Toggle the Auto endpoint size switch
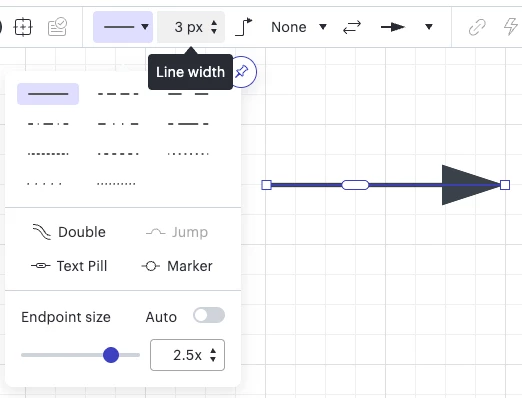Viewport: 522px width, 398px height. pos(209,315)
